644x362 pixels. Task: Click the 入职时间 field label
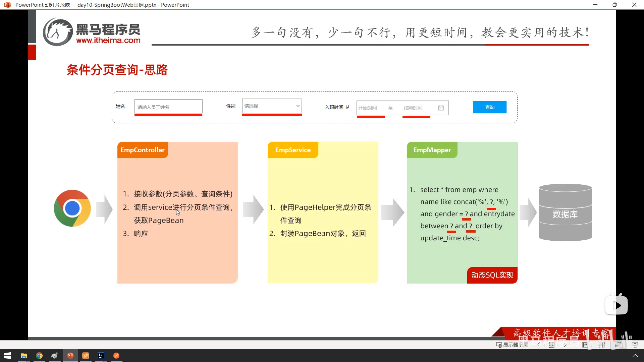pyautogui.click(x=334, y=107)
